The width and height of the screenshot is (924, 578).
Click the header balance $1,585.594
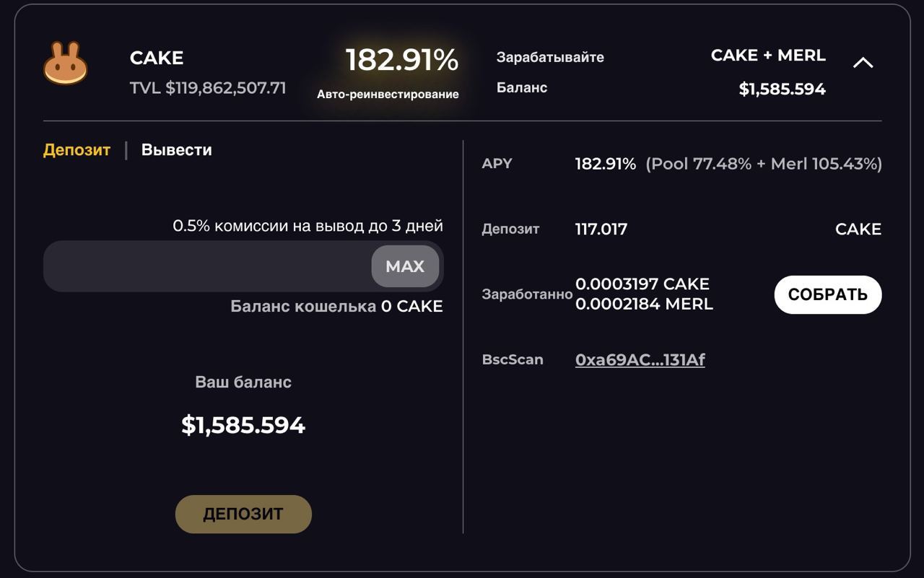[x=783, y=89]
